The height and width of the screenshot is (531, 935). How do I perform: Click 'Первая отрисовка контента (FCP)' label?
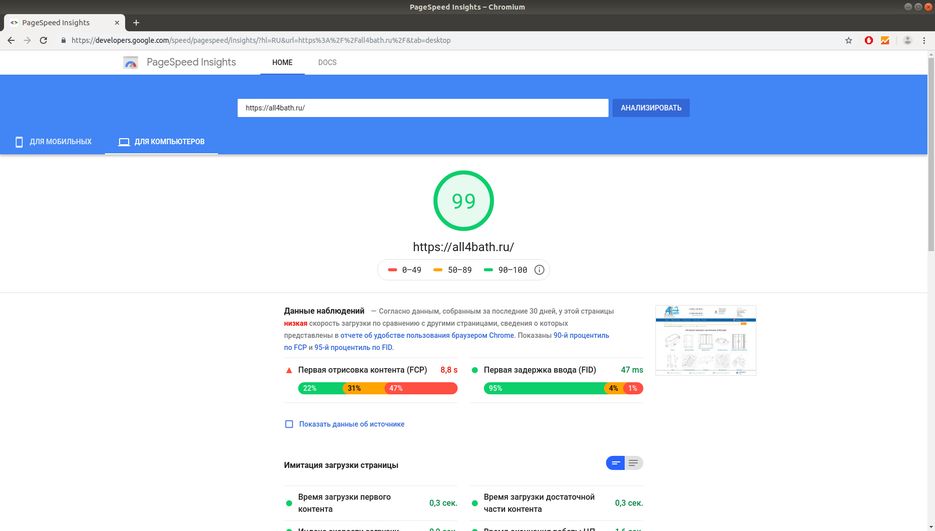pos(363,370)
